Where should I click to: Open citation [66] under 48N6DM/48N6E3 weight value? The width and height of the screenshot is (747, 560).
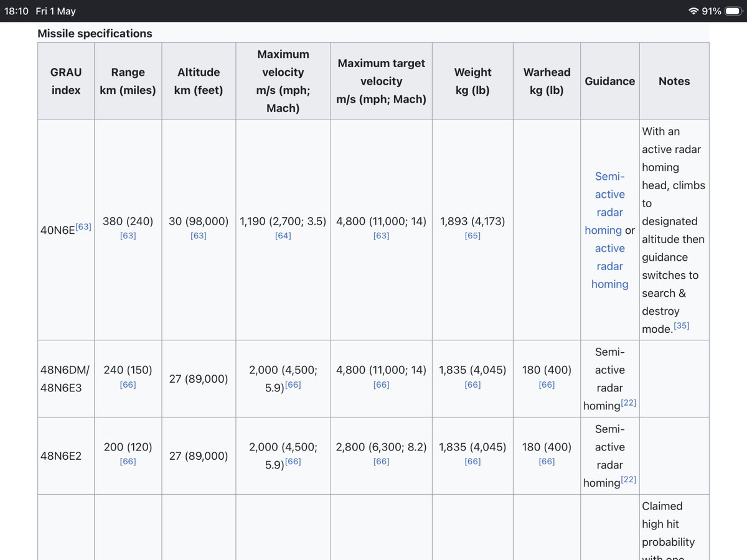pyautogui.click(x=472, y=385)
